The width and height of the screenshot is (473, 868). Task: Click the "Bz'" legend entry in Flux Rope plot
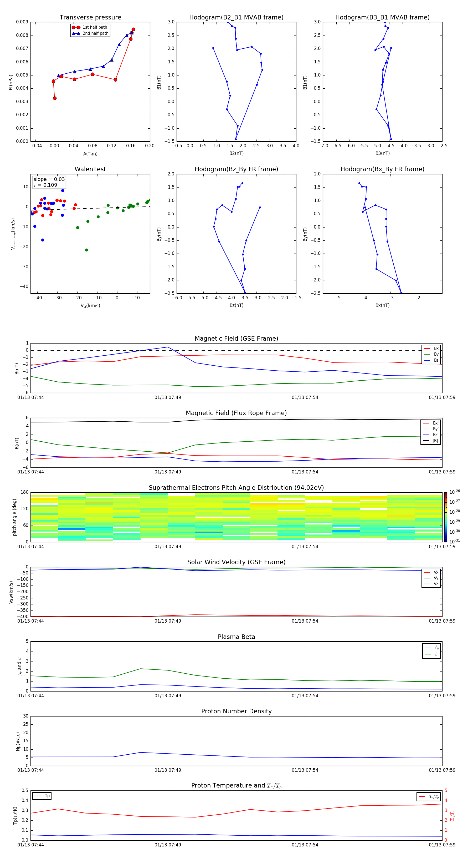431,435
